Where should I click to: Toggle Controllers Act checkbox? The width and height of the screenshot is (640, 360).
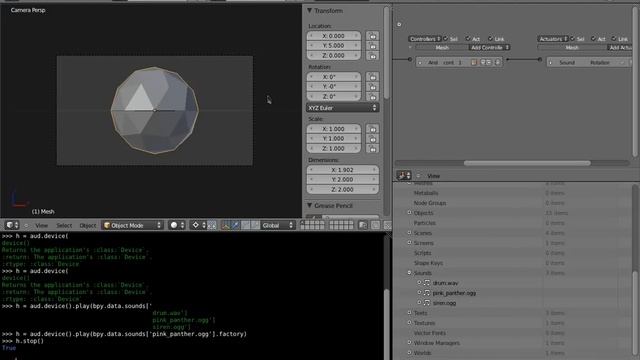click(468, 39)
